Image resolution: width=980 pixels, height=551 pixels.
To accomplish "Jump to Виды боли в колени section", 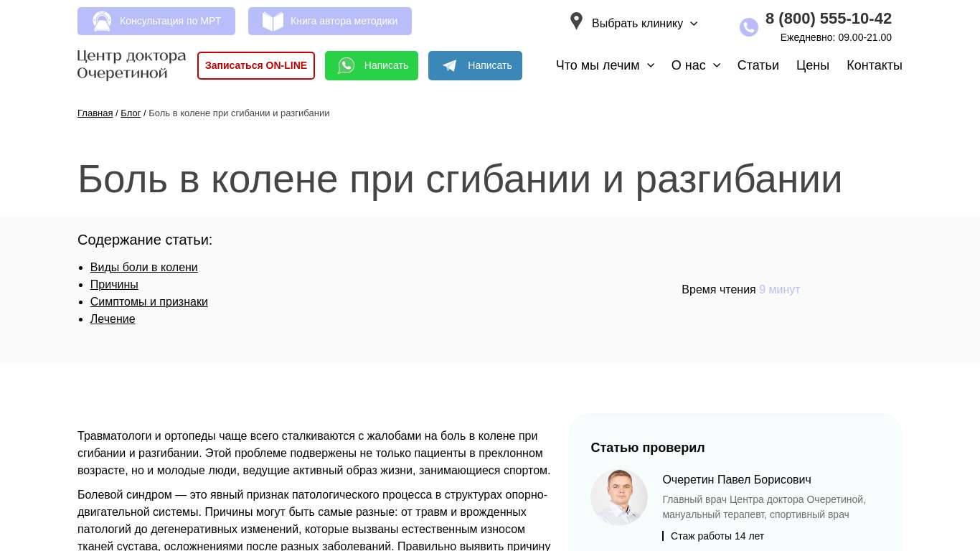I will coord(143,268).
